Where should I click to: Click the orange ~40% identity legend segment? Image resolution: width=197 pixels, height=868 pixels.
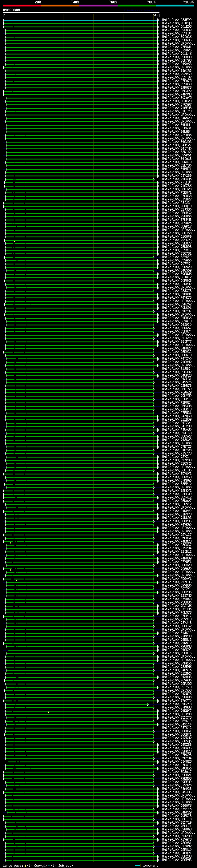[x=60, y=6]
